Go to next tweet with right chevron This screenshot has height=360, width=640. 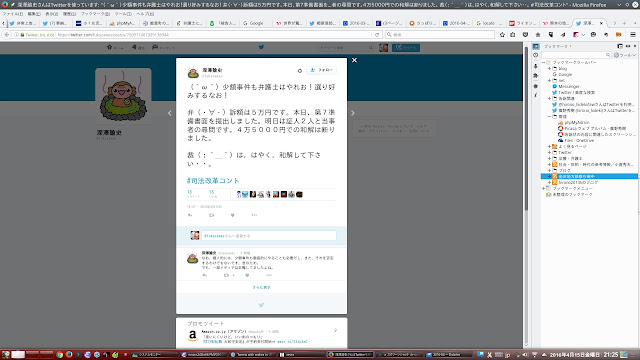pyautogui.click(x=353, y=113)
